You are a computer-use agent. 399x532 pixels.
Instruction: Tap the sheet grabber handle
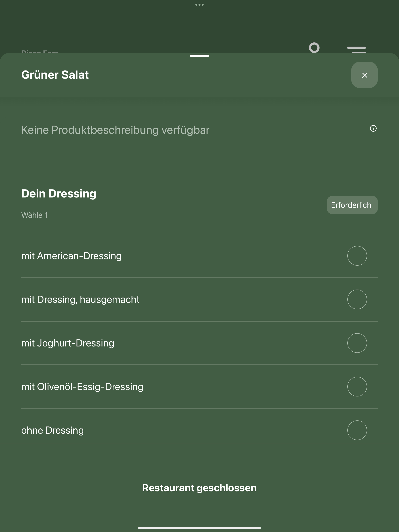(x=199, y=56)
